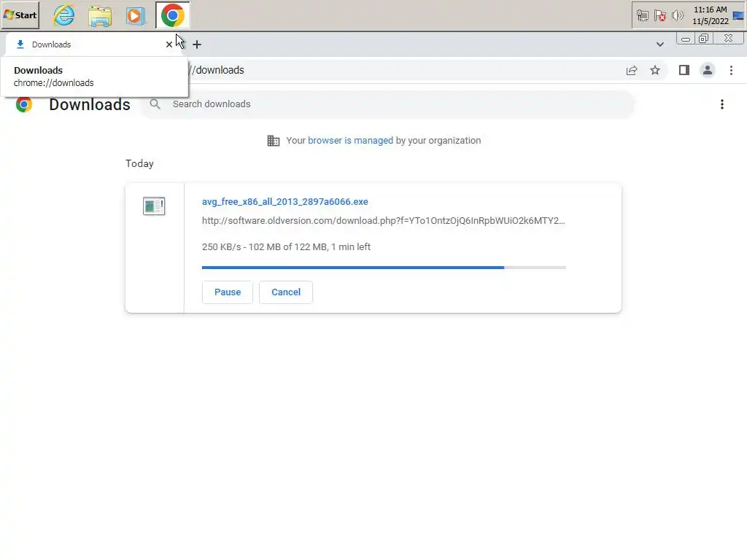Open avg_free_x86_all_2013_2897a6066.exe file link

click(285, 201)
